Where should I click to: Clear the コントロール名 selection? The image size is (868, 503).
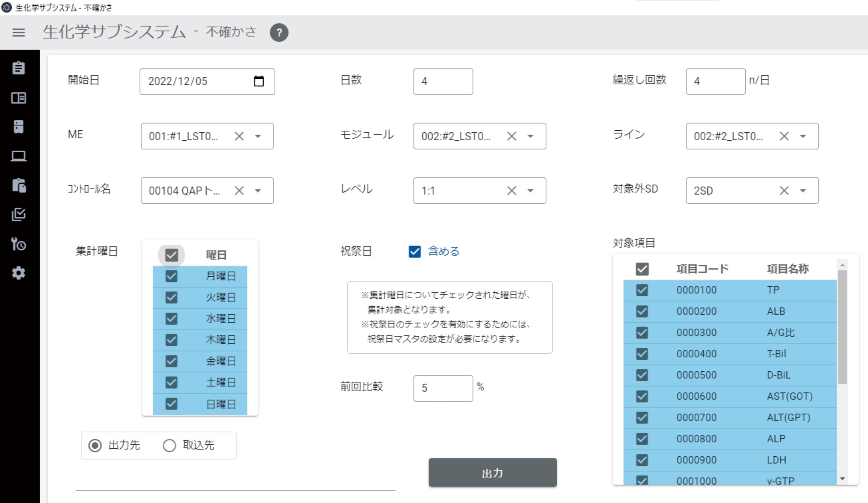click(239, 191)
